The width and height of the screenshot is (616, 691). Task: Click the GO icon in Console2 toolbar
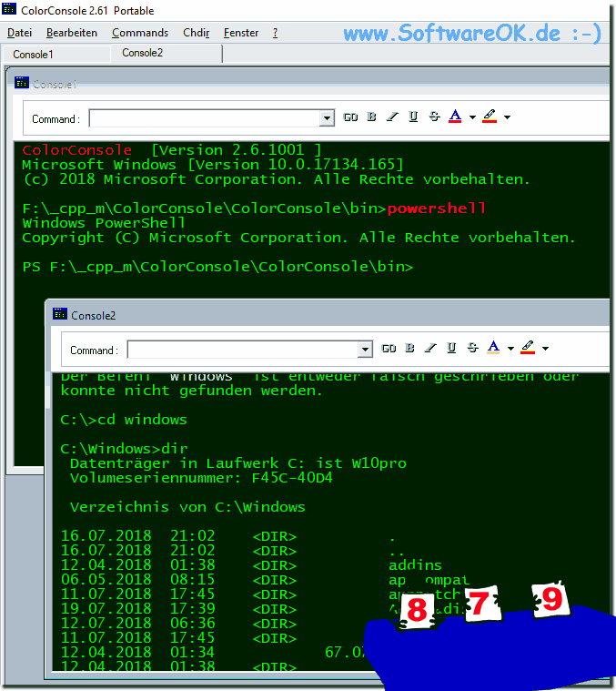389,349
